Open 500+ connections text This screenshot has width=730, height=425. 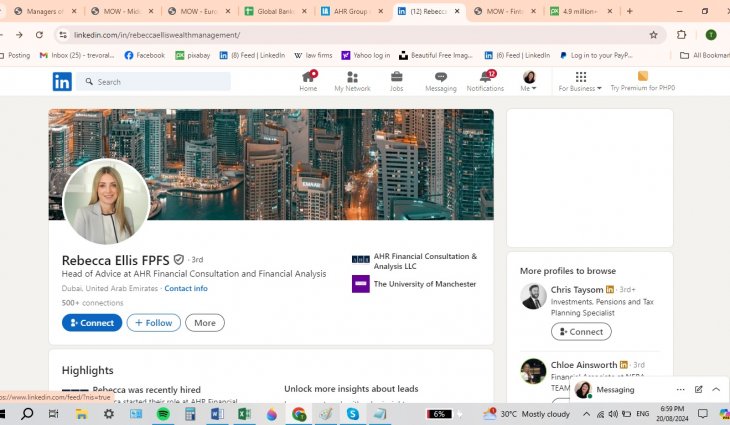click(92, 303)
